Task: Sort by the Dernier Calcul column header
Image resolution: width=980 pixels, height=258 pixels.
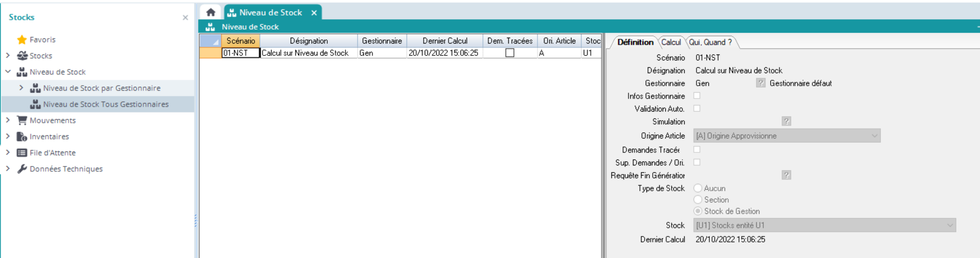Action: [445, 41]
